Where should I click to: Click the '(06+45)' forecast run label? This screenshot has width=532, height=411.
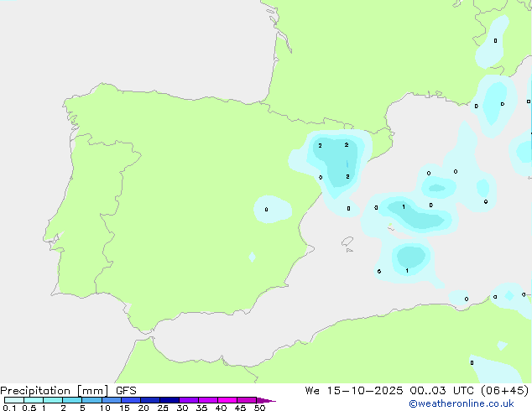coord(505,391)
